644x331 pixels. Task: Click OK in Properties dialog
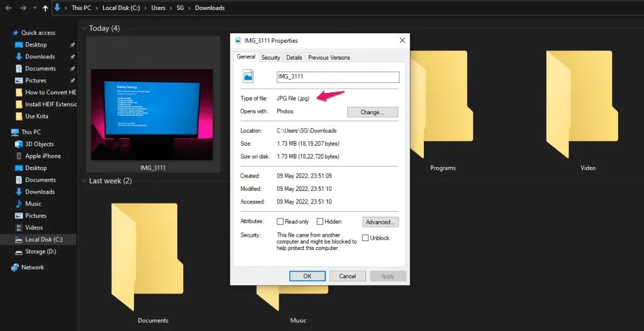(307, 276)
